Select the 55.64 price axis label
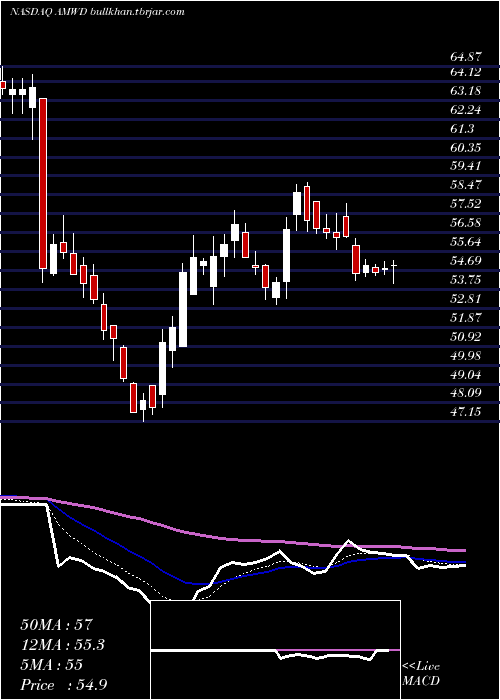This screenshot has width=500, height=700. (x=466, y=242)
